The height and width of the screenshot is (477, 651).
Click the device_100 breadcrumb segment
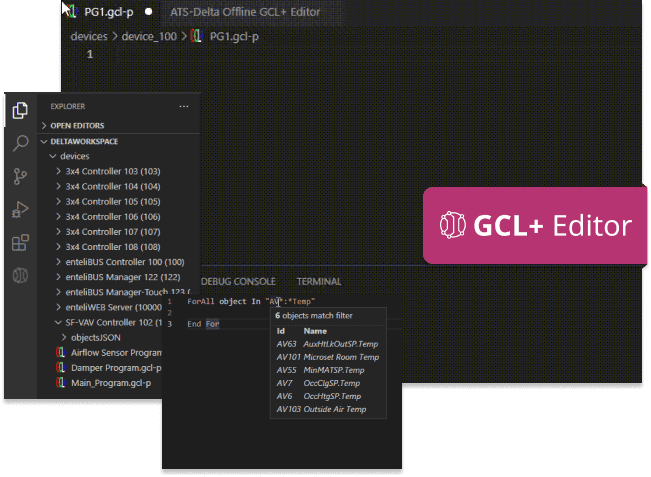pos(151,37)
